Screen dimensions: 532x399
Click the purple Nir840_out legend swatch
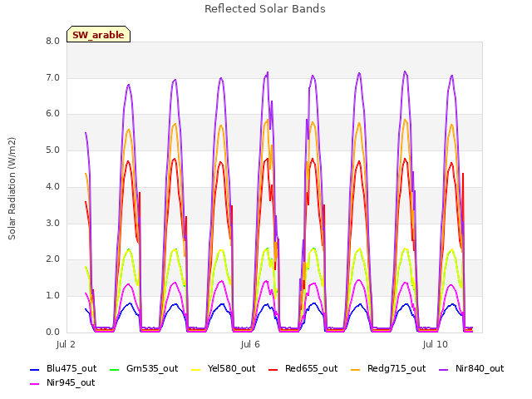[443, 369]
